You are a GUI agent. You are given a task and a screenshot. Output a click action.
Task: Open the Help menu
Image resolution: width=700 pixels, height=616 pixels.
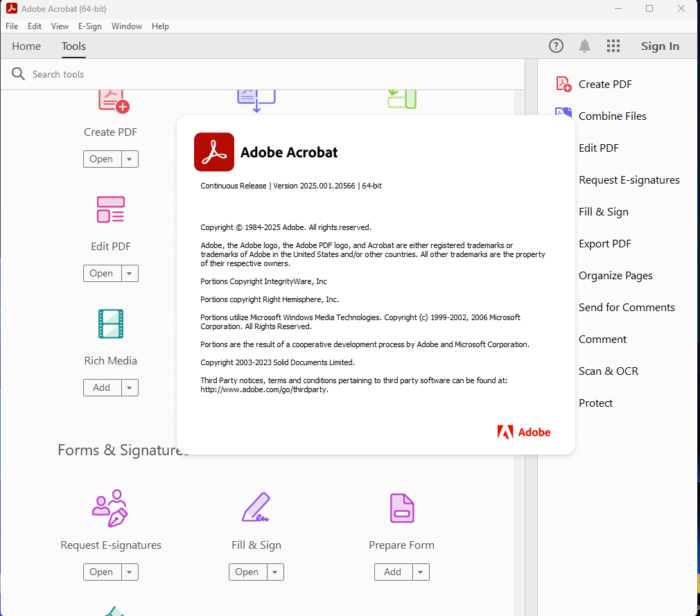click(x=160, y=26)
